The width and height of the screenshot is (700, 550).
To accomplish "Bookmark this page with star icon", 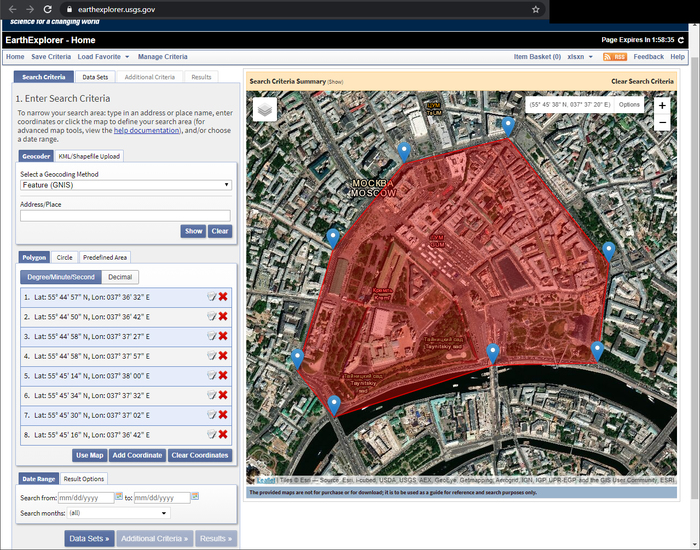I will (536, 9).
